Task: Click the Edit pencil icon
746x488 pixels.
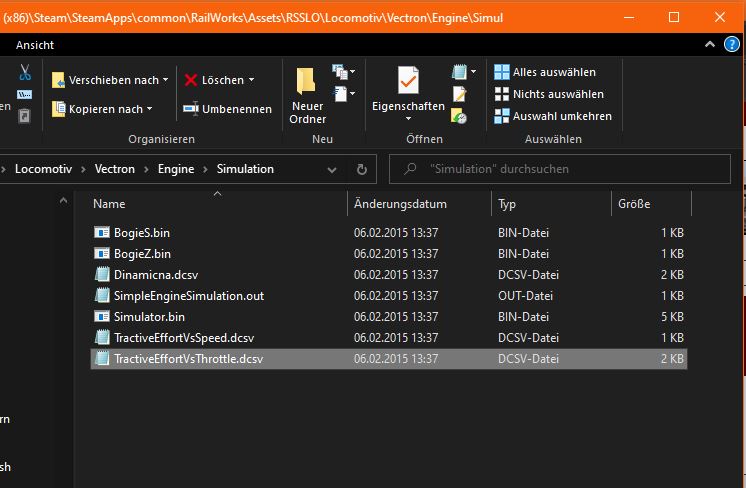Action: 460,94
